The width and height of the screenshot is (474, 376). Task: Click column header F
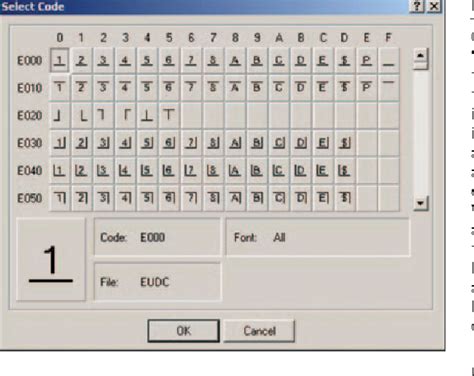tap(388, 37)
